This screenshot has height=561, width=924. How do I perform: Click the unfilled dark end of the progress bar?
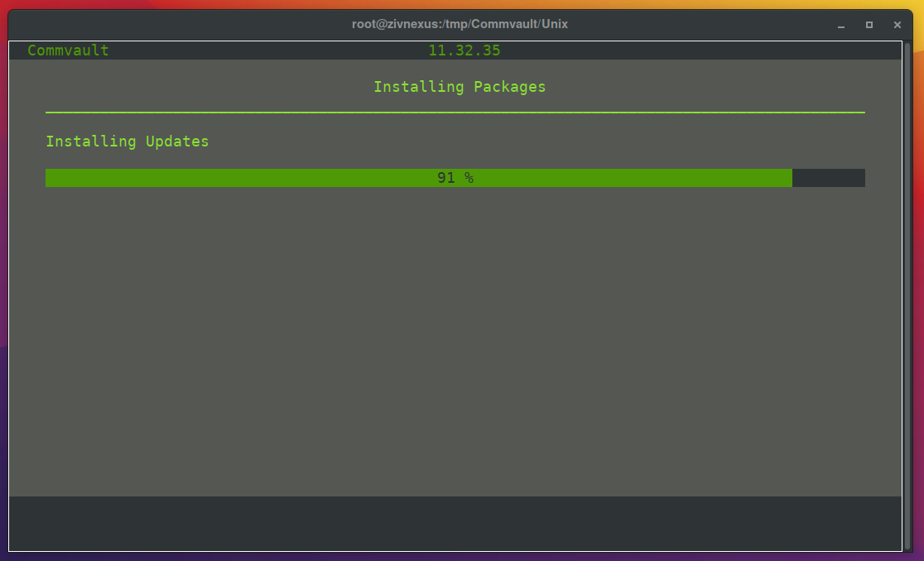coord(828,178)
